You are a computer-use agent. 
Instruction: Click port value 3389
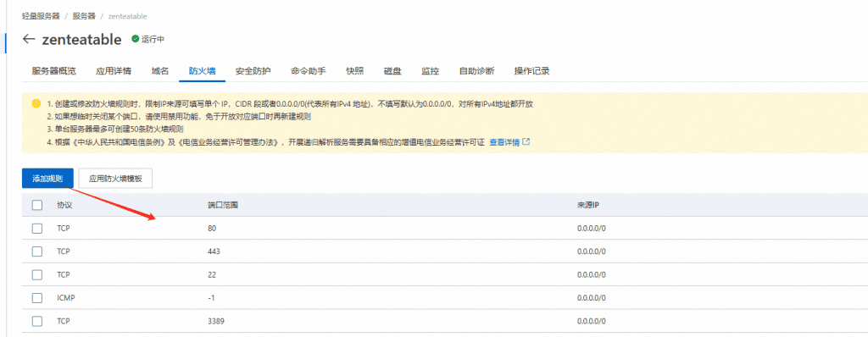[216, 321]
